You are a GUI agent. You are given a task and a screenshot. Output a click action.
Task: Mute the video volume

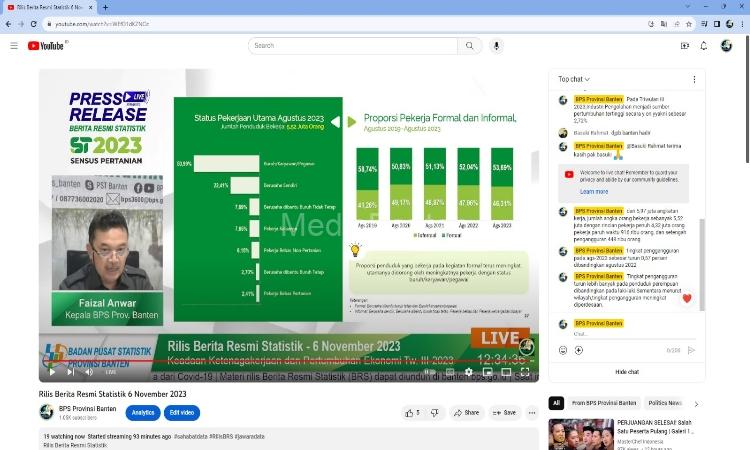89,372
